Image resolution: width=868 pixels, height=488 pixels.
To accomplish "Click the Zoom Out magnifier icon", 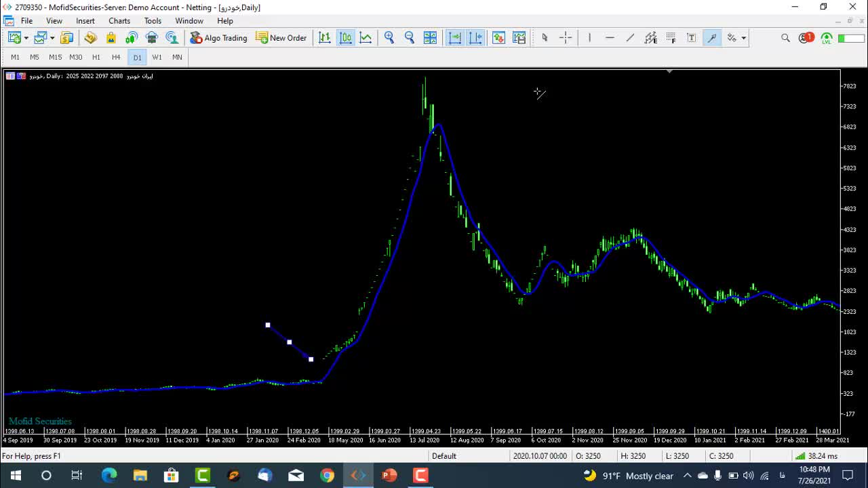I will click(x=410, y=38).
